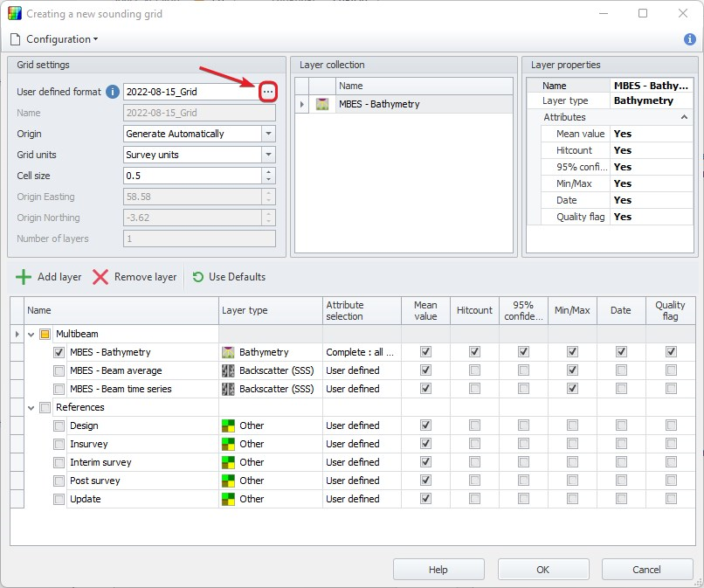Click the Use Defaults reset icon
This screenshot has height=588, width=704.
tap(198, 277)
